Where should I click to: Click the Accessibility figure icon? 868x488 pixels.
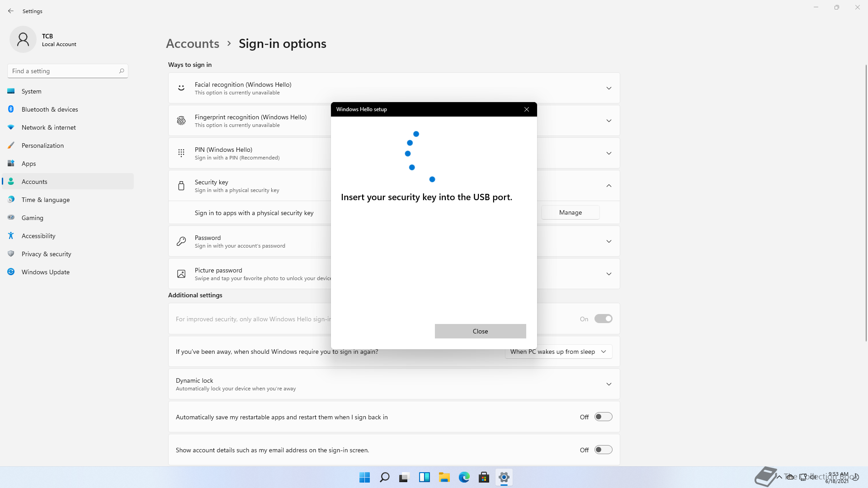[x=11, y=236]
